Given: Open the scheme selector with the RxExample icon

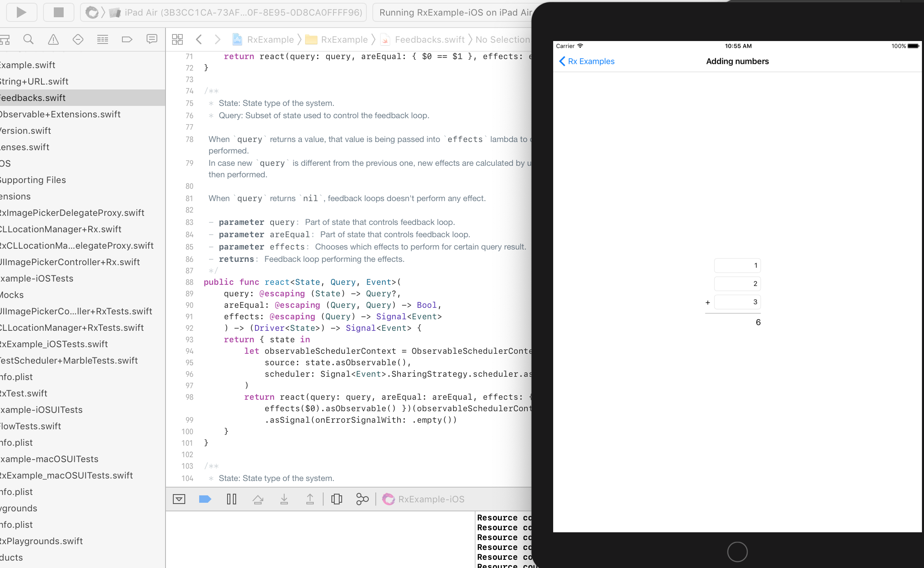Looking at the screenshot, I should coord(92,13).
